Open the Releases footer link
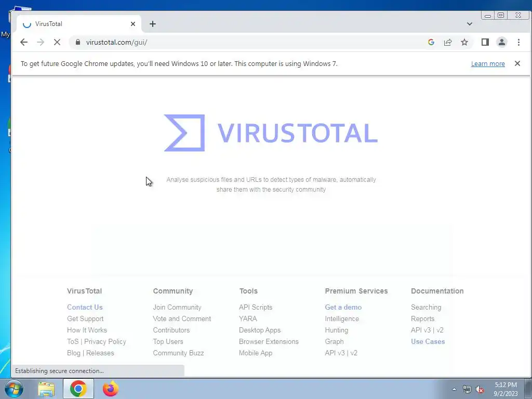 (x=100, y=353)
